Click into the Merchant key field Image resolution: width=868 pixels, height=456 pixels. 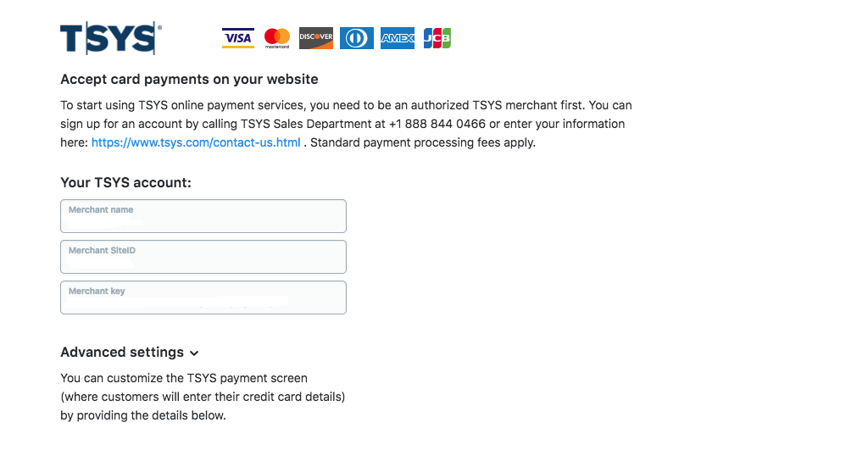pos(203,298)
